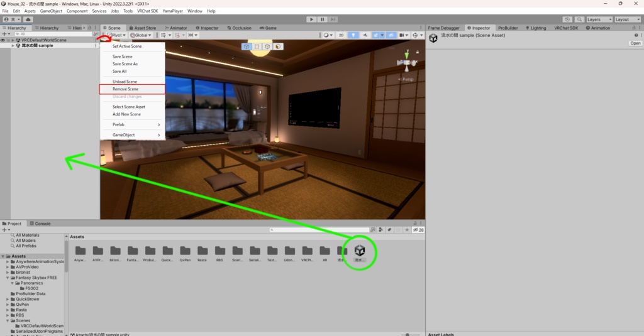The image size is (644, 336).
Task: Switch to the Game tab
Action: (268, 28)
